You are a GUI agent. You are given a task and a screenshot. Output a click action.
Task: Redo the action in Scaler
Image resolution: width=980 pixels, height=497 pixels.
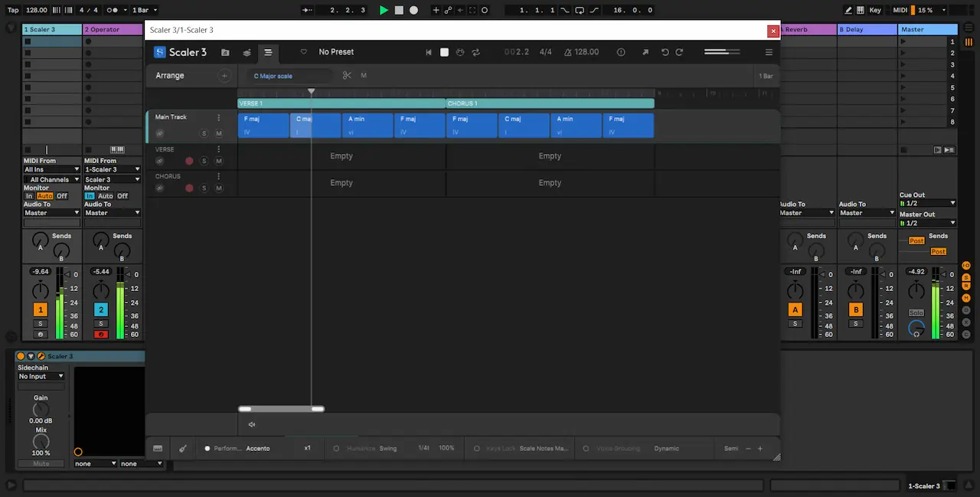[x=679, y=52]
